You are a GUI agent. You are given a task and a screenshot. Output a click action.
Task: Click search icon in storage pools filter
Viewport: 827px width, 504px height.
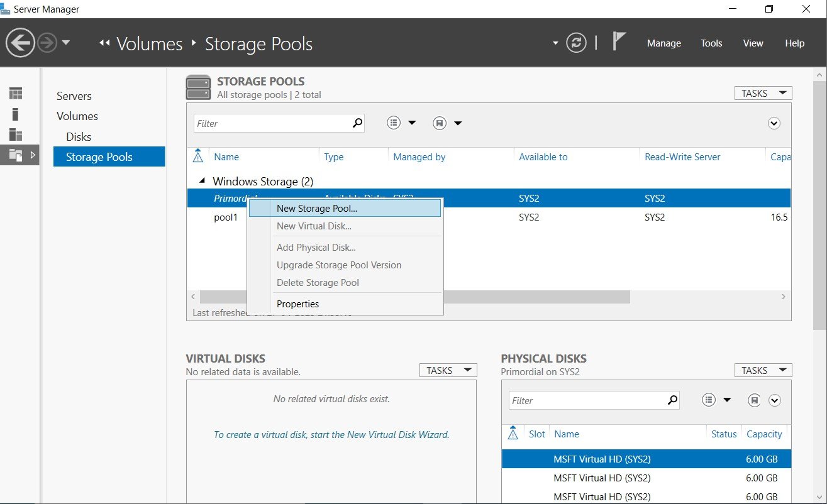[x=357, y=123]
